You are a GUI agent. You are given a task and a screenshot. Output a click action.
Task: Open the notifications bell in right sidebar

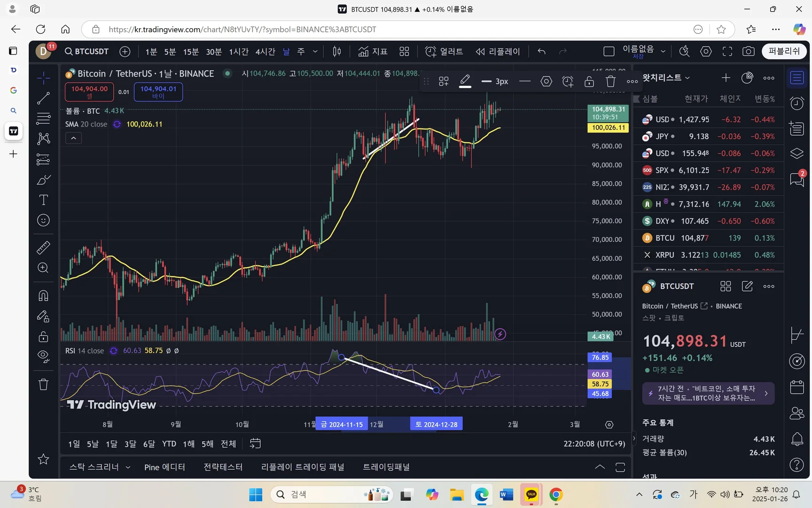click(797, 439)
